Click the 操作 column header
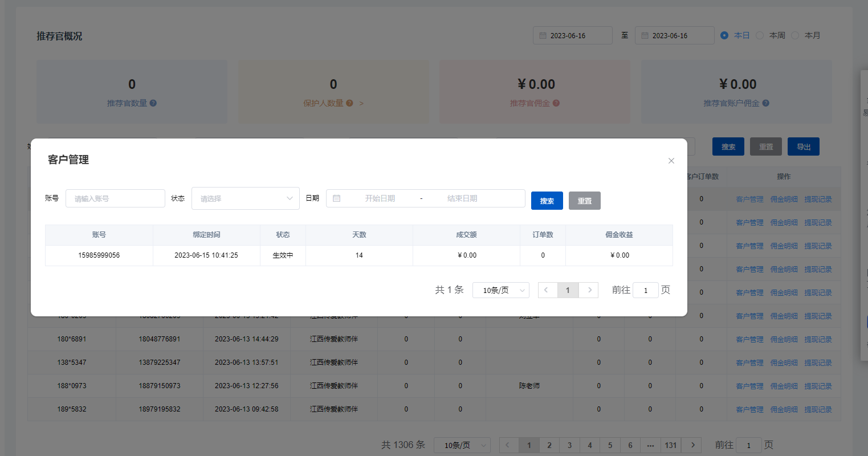The image size is (868, 456). coord(784,177)
